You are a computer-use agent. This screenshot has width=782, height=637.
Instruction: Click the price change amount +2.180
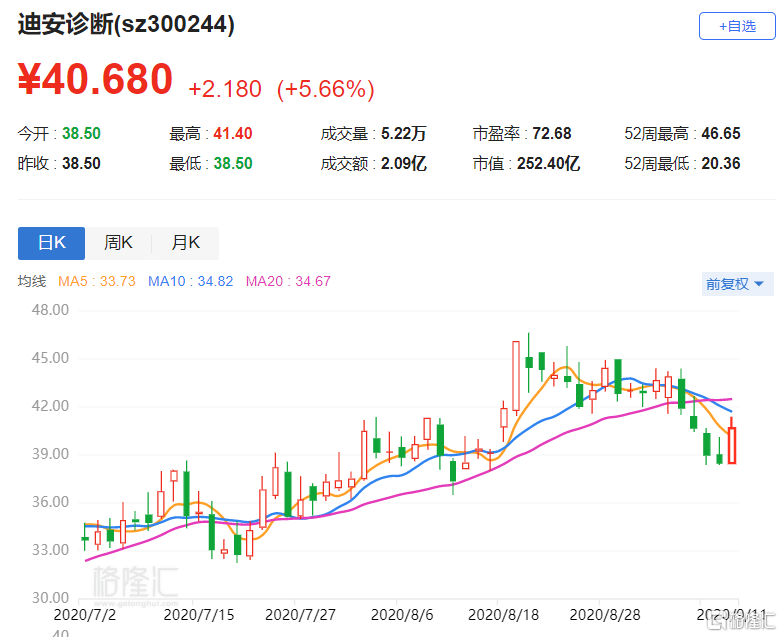[225, 89]
